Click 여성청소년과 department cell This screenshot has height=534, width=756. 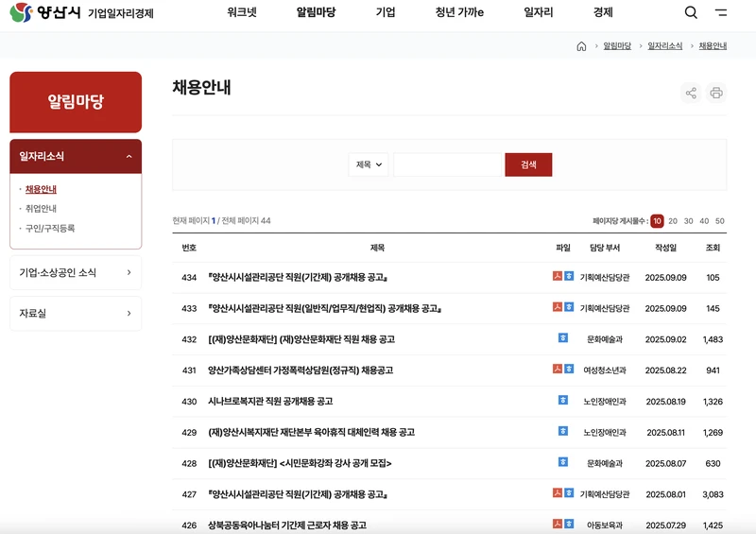click(x=605, y=370)
